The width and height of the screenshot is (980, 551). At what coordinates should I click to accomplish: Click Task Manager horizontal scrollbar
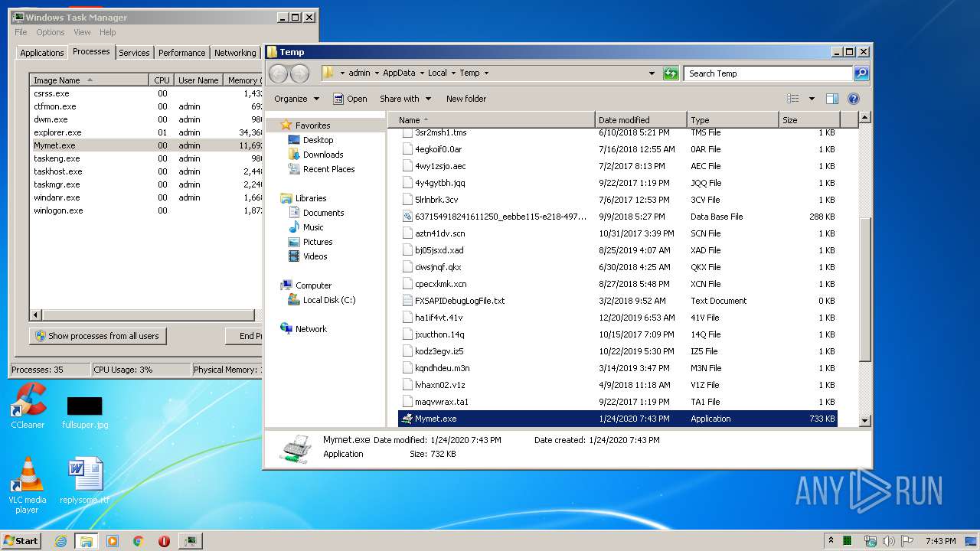click(x=149, y=315)
